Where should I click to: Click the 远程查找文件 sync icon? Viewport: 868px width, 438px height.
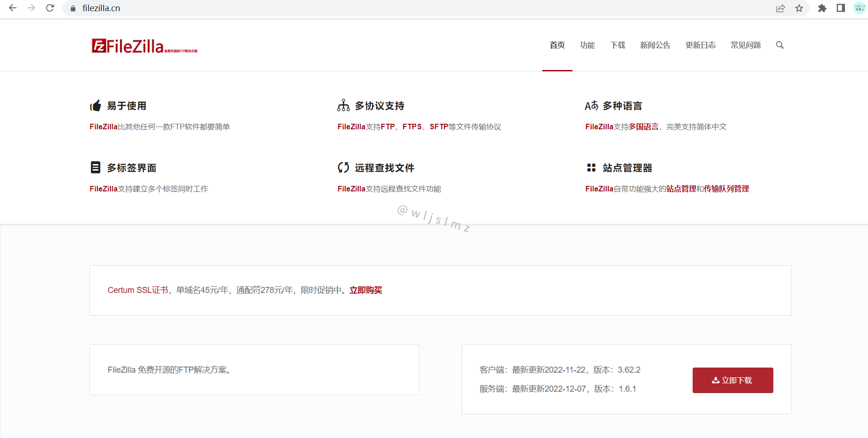(x=343, y=167)
